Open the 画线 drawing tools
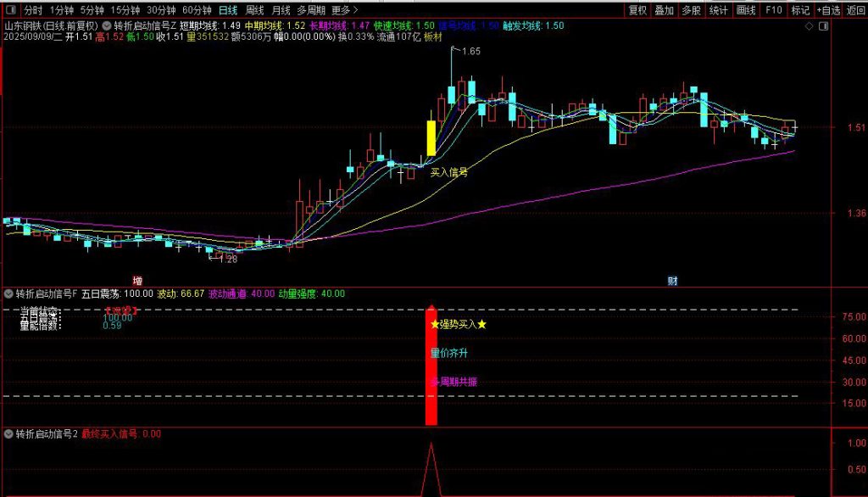This screenshot has height=497, width=868. tap(746, 11)
